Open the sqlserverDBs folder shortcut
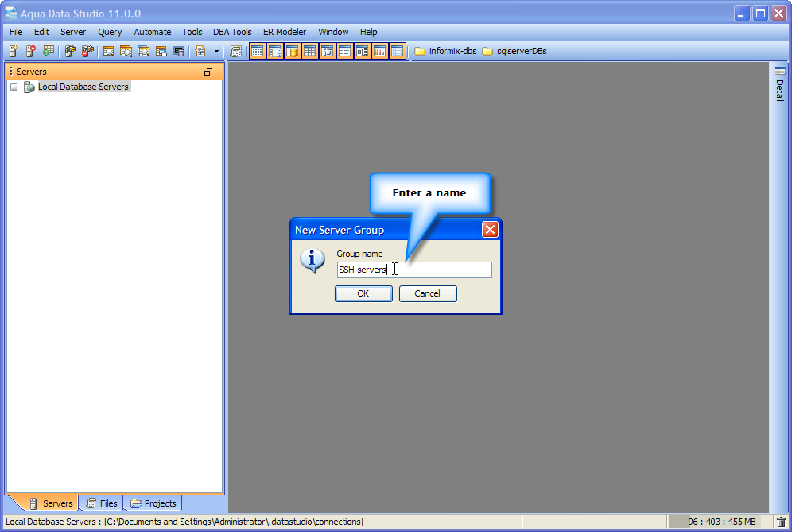The height and width of the screenshot is (532, 792). [514, 51]
